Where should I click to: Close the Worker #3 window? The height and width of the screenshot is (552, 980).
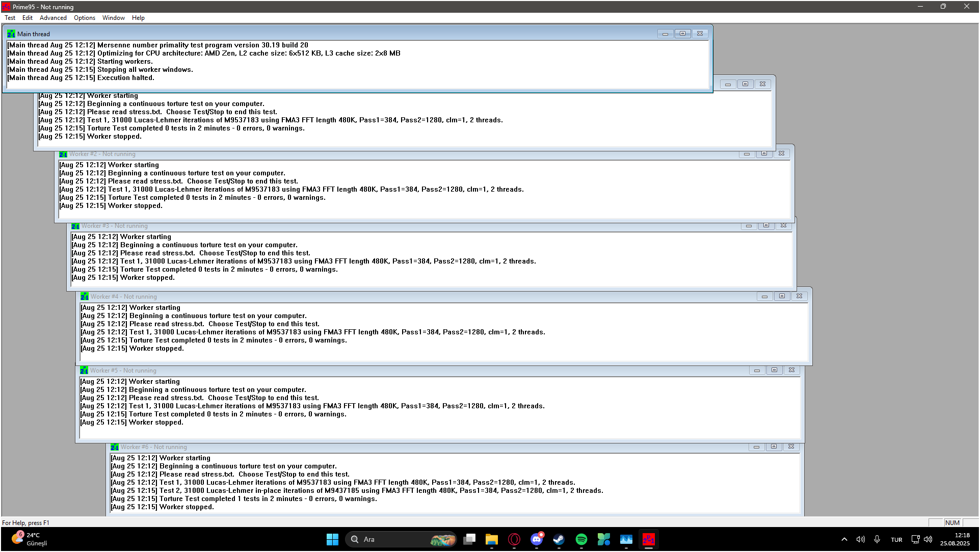(x=783, y=225)
